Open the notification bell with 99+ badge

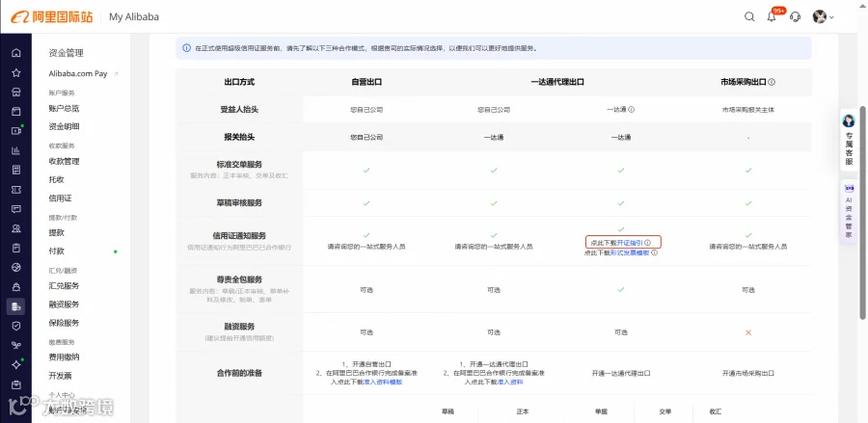pos(773,16)
